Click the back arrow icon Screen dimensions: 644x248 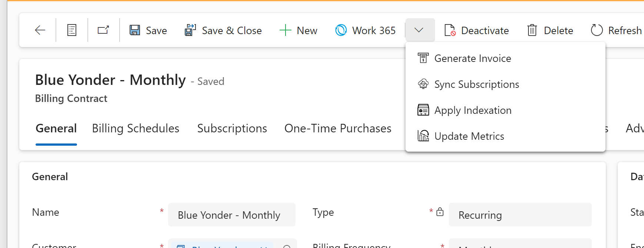(x=40, y=30)
